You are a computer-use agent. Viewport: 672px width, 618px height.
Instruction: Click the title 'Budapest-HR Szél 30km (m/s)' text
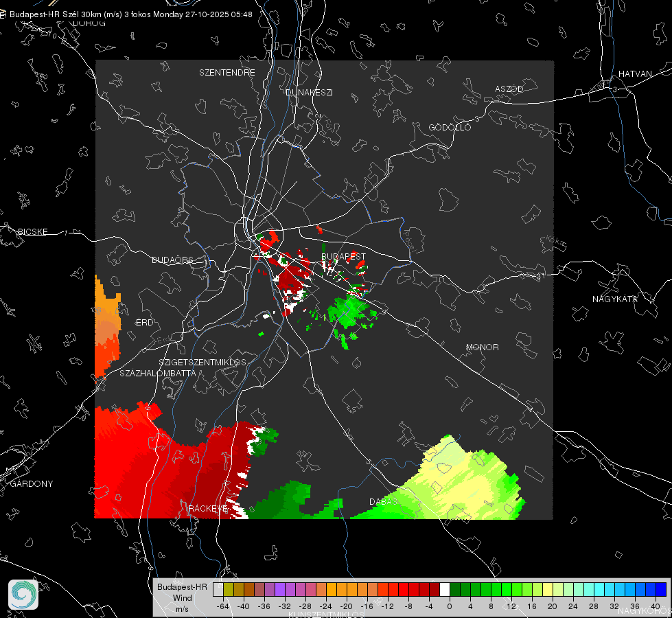(x=66, y=14)
